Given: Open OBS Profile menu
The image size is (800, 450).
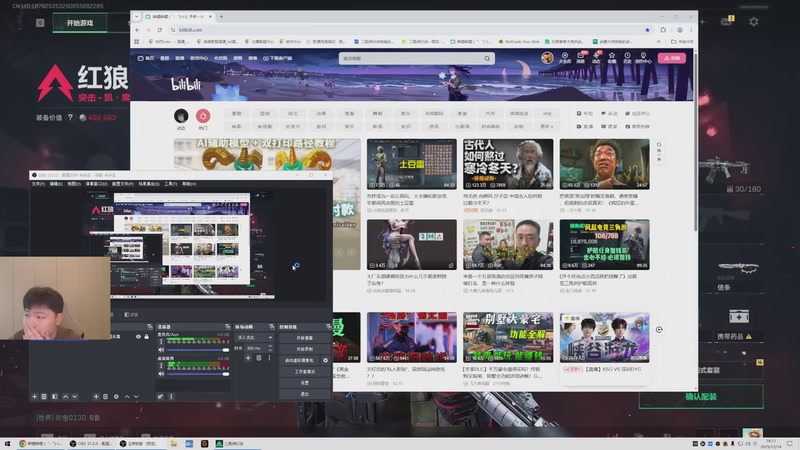Looking at the screenshot, I should pyautogui.click(x=122, y=184).
